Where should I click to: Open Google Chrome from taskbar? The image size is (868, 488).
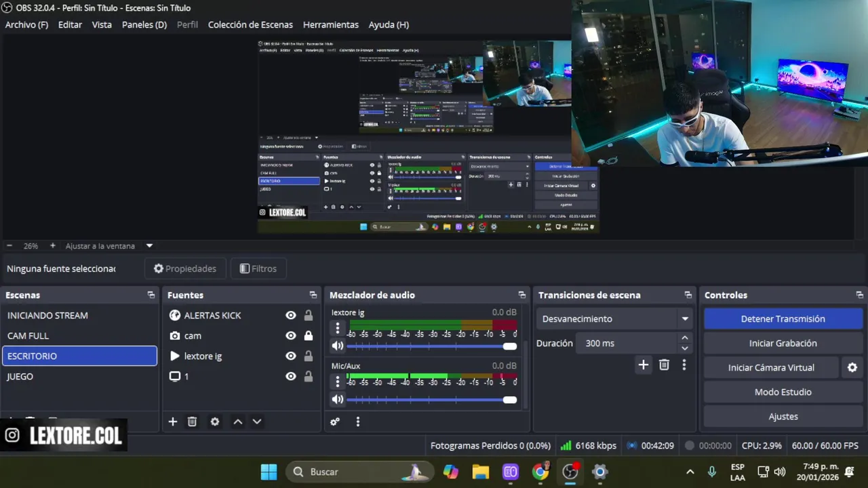pyautogui.click(x=540, y=472)
